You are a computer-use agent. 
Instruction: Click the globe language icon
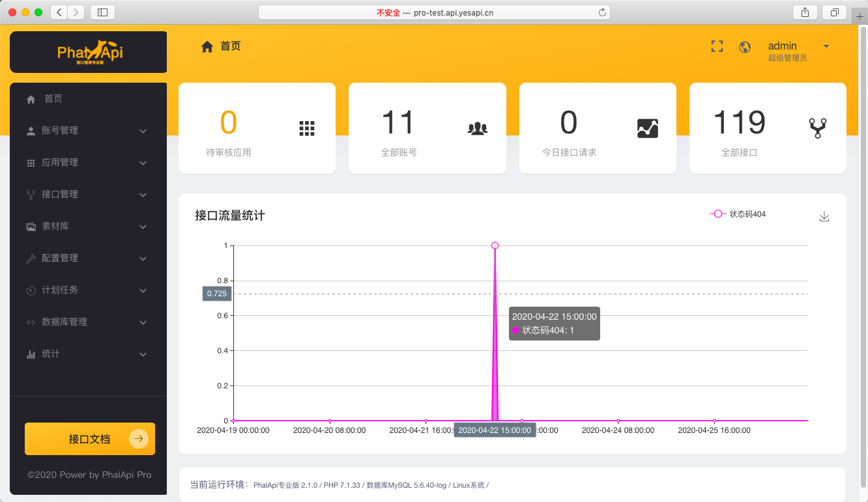point(745,47)
